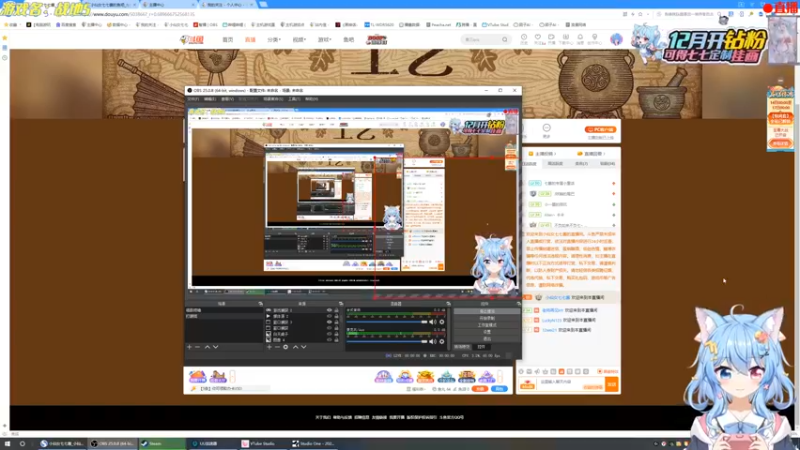Toggle visibility eye of top OBS source
Screen dimensions: 800x450
pos(330,310)
